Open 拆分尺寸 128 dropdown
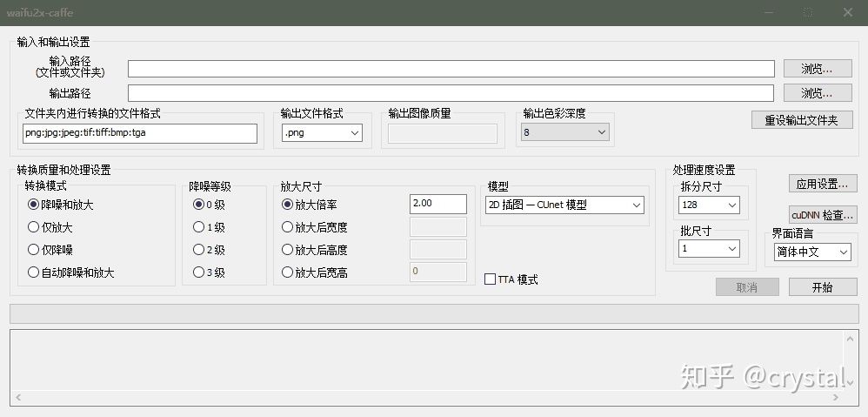Image resolution: width=868 pixels, height=417 pixels. 709,205
